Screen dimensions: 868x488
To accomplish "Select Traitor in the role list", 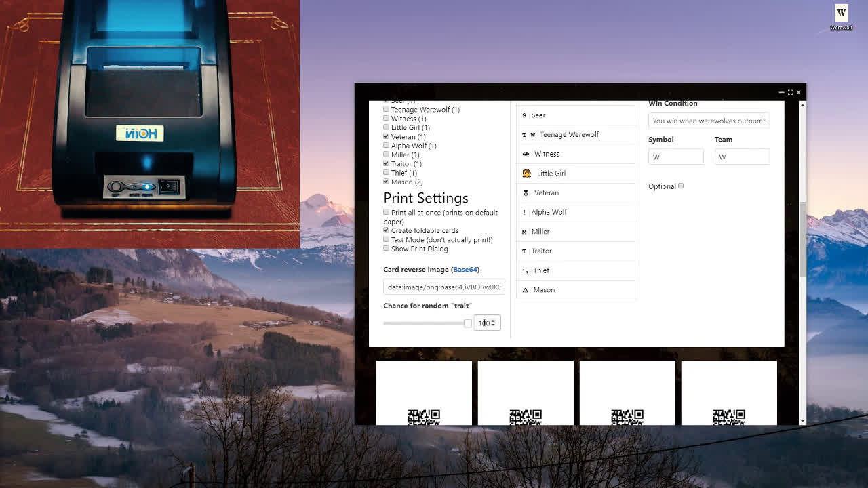I will pos(541,251).
